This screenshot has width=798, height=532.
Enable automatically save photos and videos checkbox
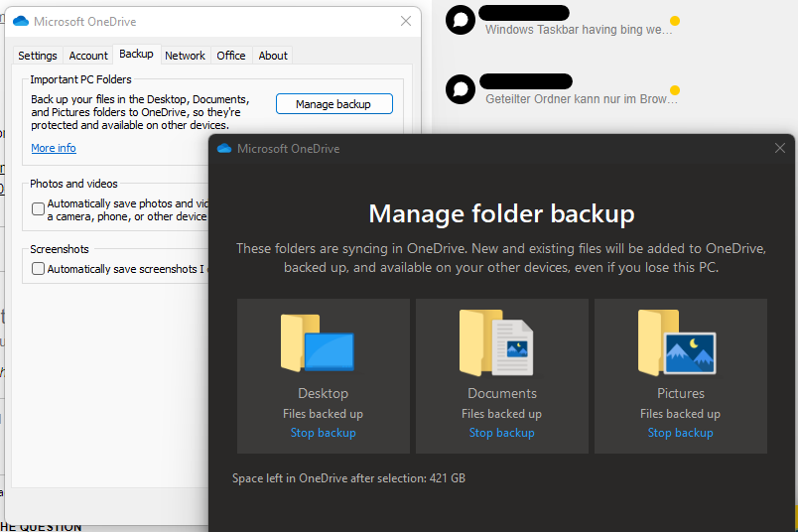[38, 208]
